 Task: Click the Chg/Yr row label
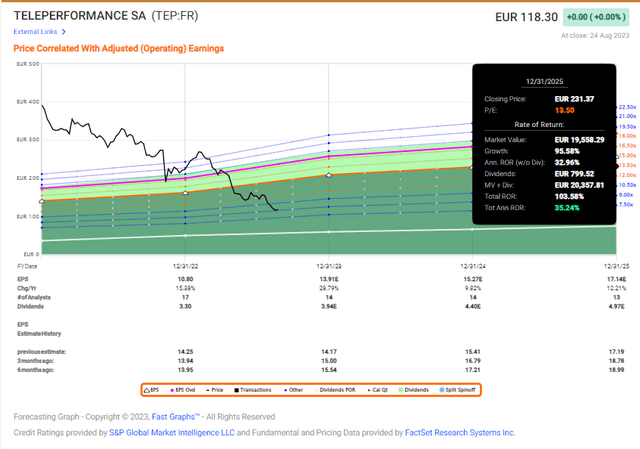(x=27, y=288)
